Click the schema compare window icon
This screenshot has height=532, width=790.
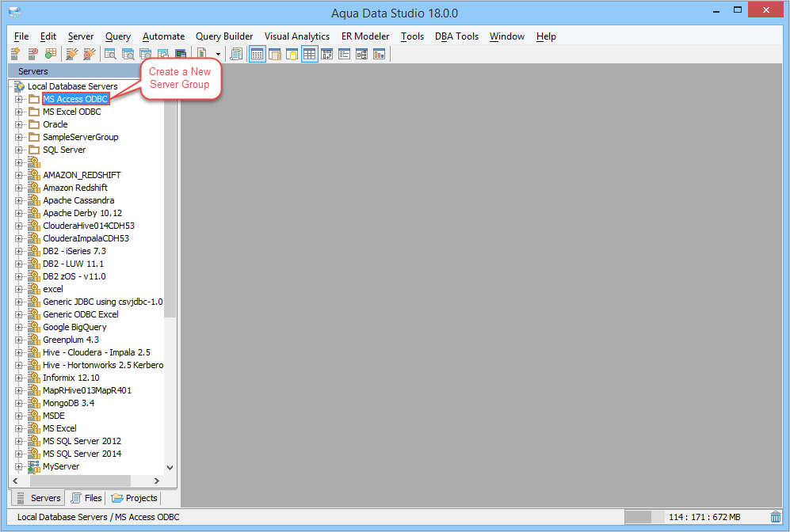tap(327, 54)
